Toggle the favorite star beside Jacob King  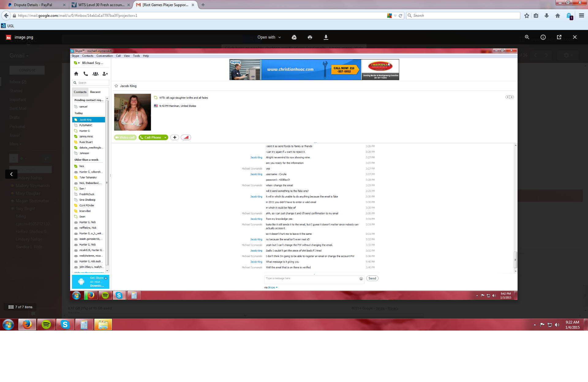pyautogui.click(x=116, y=86)
